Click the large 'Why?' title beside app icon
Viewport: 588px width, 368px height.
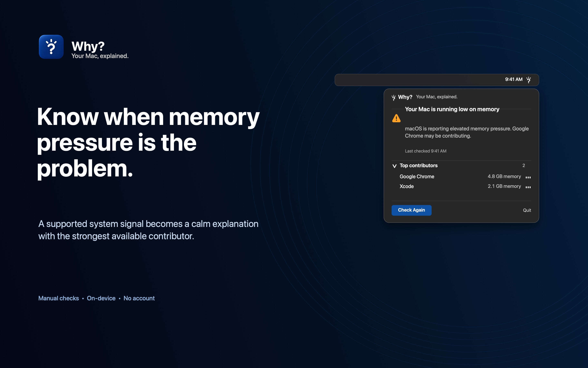pyautogui.click(x=88, y=46)
